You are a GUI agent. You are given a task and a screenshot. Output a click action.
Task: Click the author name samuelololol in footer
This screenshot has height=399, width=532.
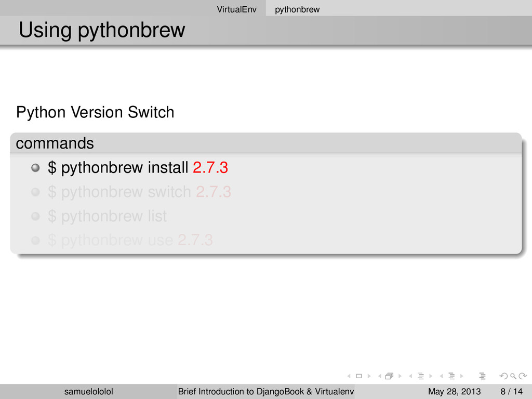(88, 392)
